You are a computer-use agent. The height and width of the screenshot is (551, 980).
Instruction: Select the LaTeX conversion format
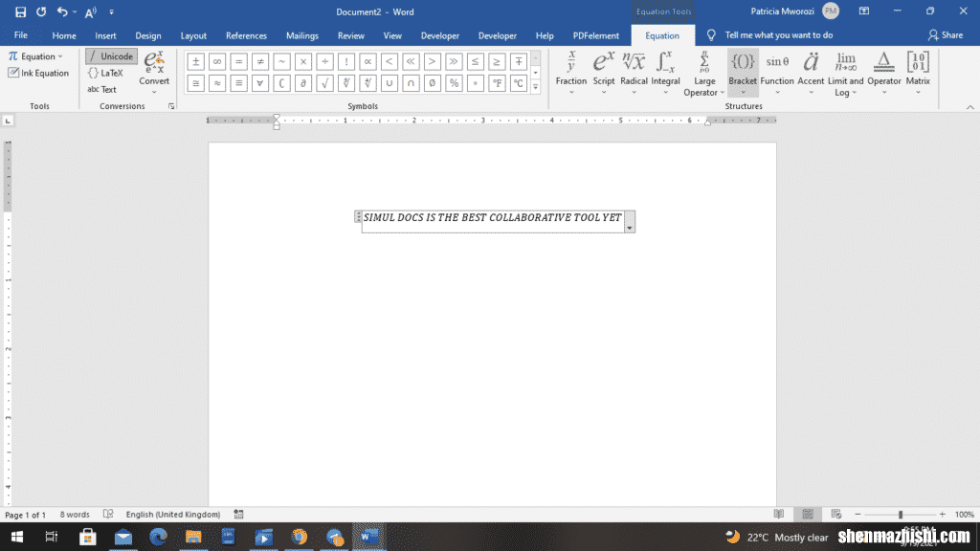(105, 73)
